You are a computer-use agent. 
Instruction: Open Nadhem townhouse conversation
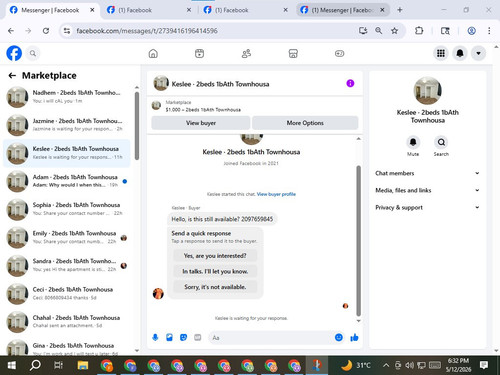(x=67, y=97)
